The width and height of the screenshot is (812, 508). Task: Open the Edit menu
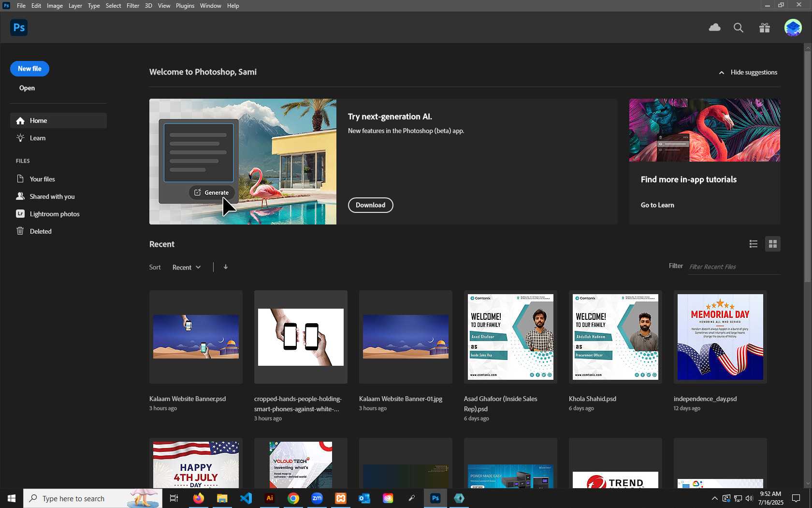tap(36, 6)
